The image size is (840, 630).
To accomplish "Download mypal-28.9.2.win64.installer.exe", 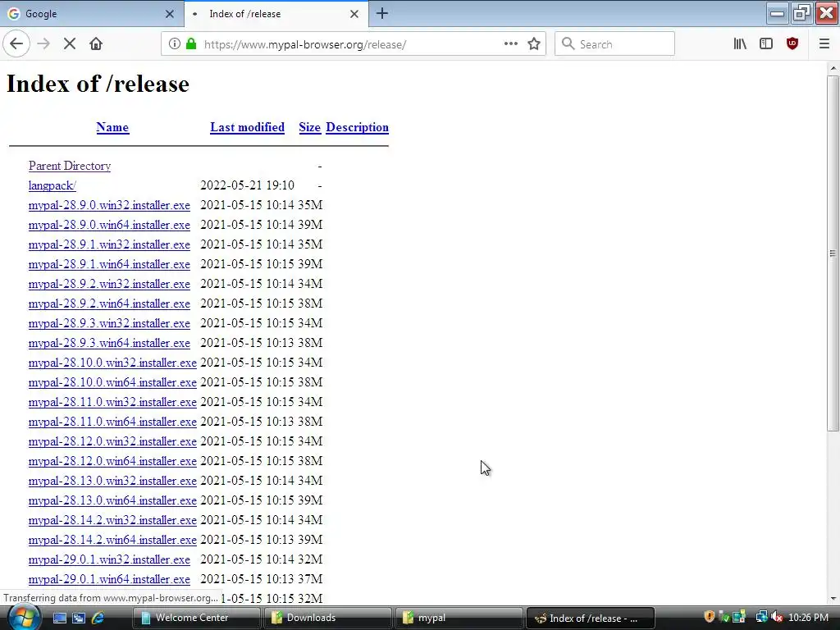I will coord(109,304).
